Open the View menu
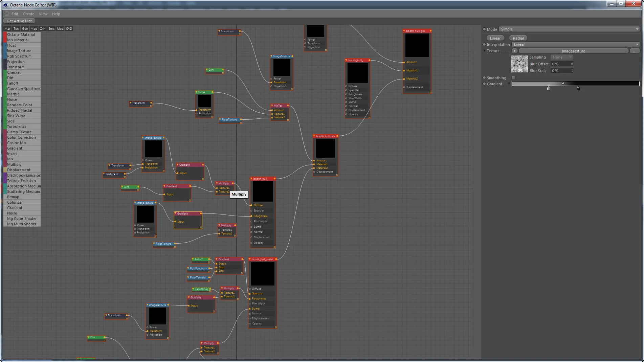The image size is (644, 362). tap(43, 14)
